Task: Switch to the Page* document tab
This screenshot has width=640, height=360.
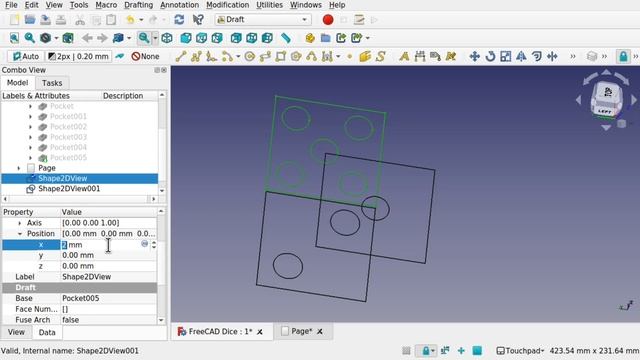Action: 301,331
